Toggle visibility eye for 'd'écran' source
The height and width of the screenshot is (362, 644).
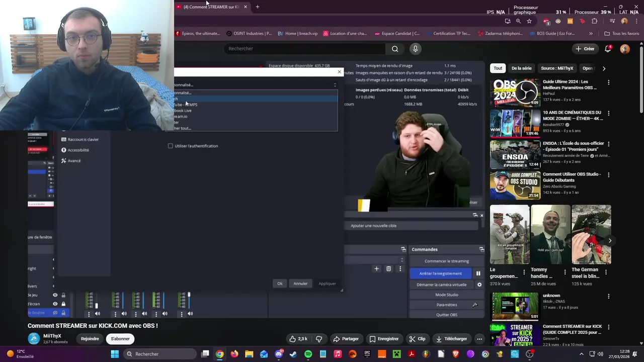pyautogui.click(x=55, y=304)
